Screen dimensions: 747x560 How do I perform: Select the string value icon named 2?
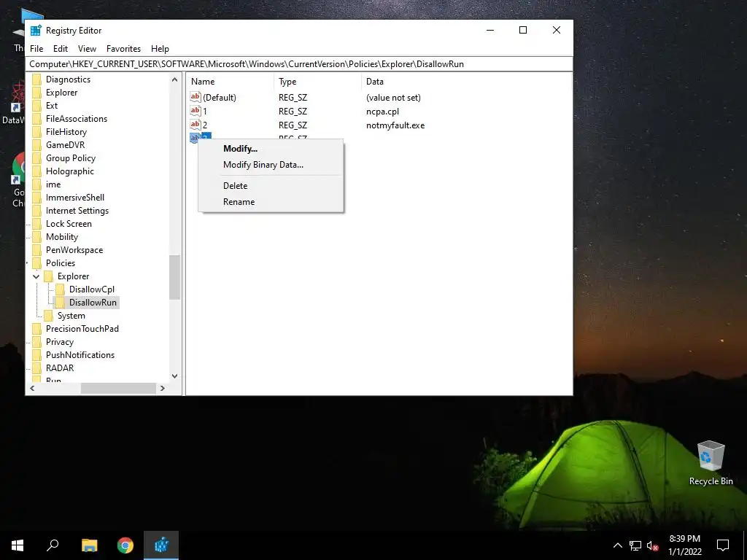point(195,125)
